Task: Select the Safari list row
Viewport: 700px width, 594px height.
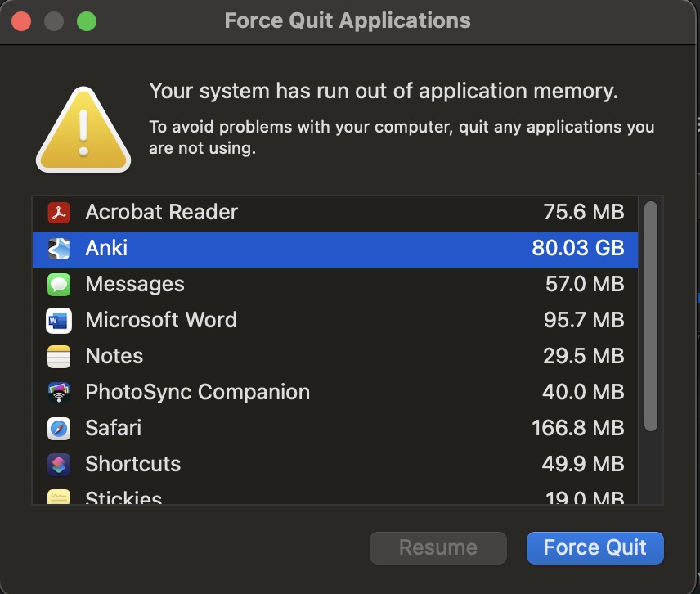Action: [327, 429]
